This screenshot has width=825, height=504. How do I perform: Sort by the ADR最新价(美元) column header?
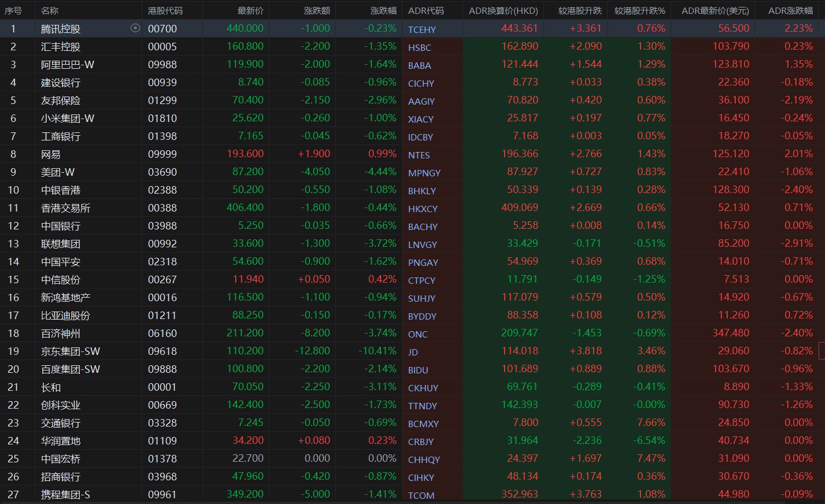[716, 10]
